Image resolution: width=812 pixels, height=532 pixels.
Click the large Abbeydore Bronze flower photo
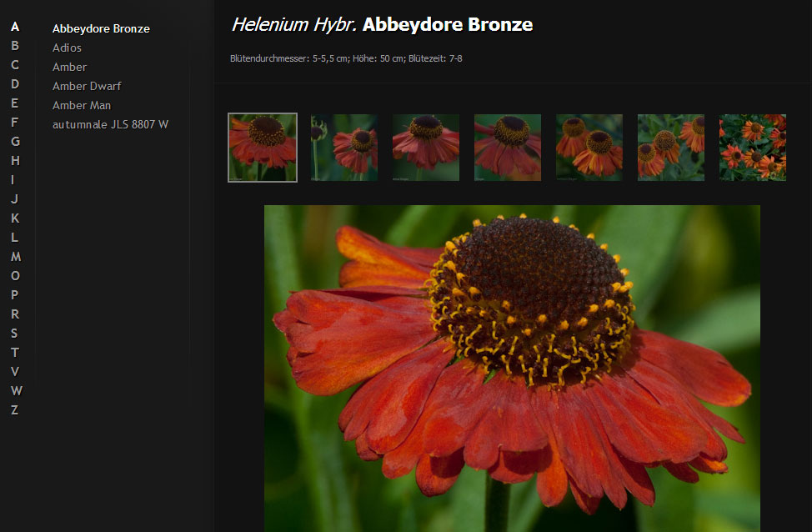pyautogui.click(x=512, y=369)
